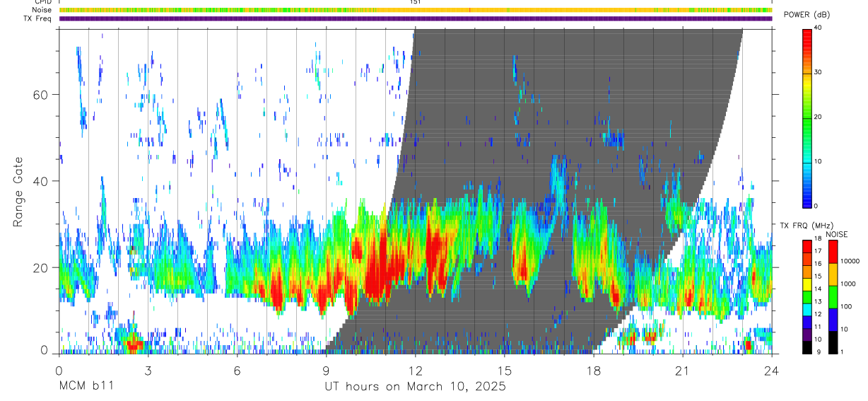
Task: Click the Noise label above the plot
Action: (x=42, y=10)
